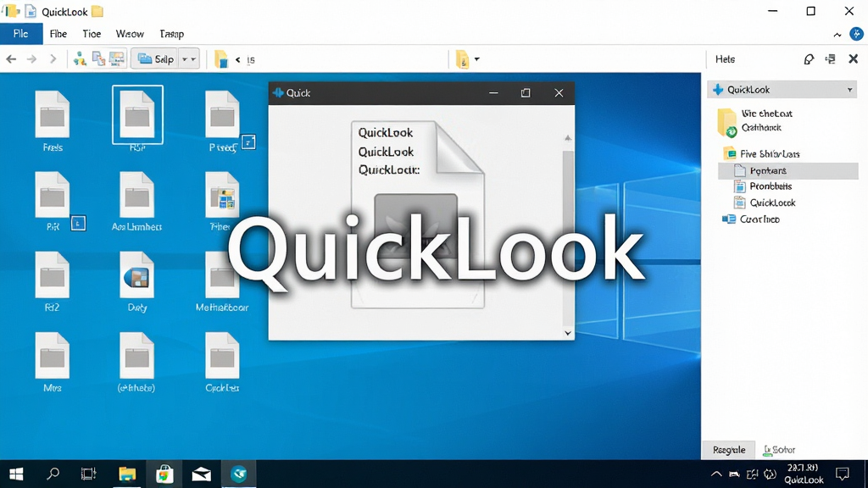Click the copy documents toolbar icon
This screenshot has height=488, width=868.
click(98, 59)
